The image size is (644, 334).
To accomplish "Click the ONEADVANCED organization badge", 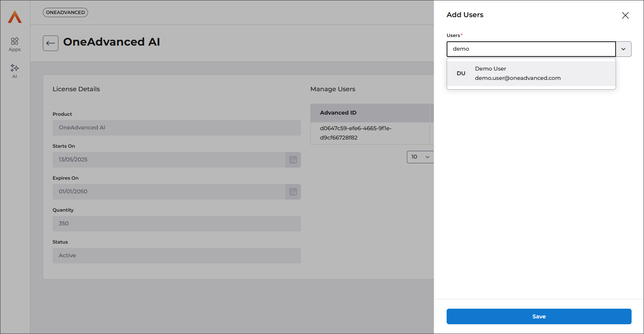I will (65, 12).
